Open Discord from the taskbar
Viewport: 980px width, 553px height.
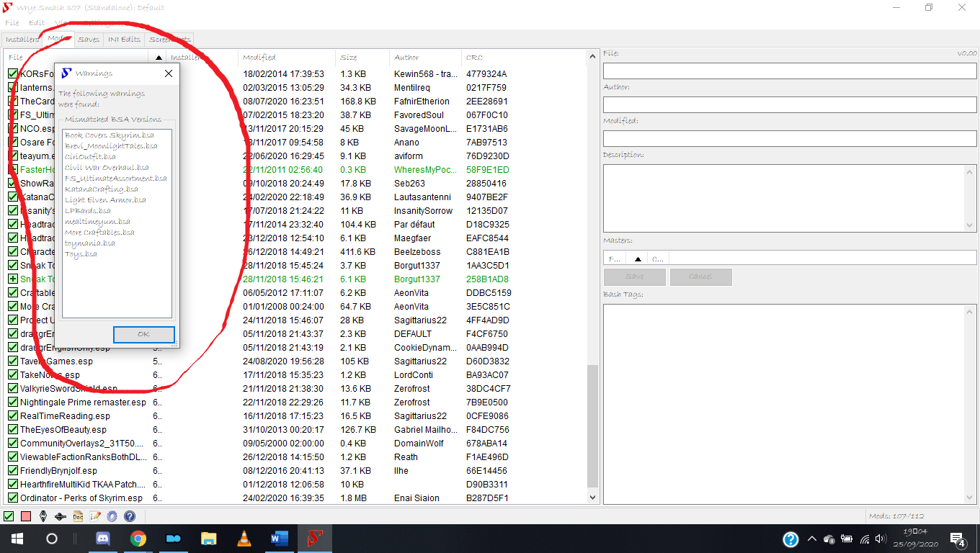tap(103, 539)
